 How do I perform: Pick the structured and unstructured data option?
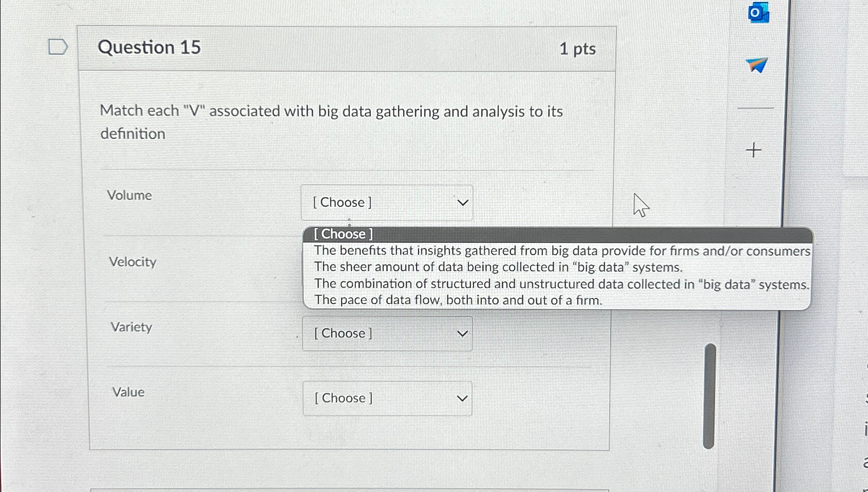coord(561,283)
